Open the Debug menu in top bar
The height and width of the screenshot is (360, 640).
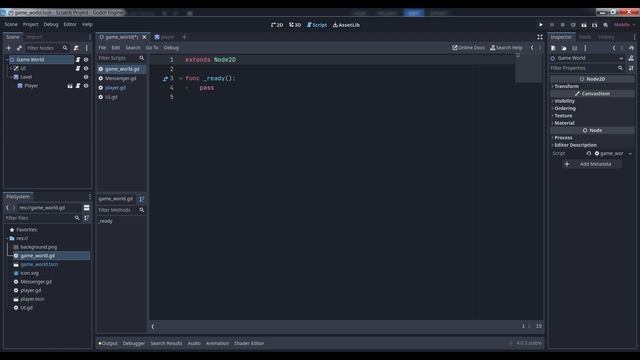pos(51,24)
